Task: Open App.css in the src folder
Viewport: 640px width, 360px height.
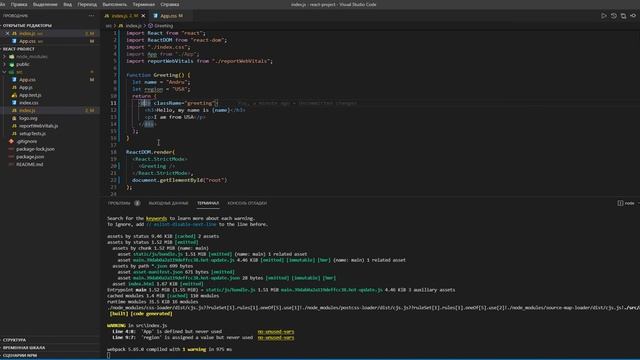Action: 27,80
